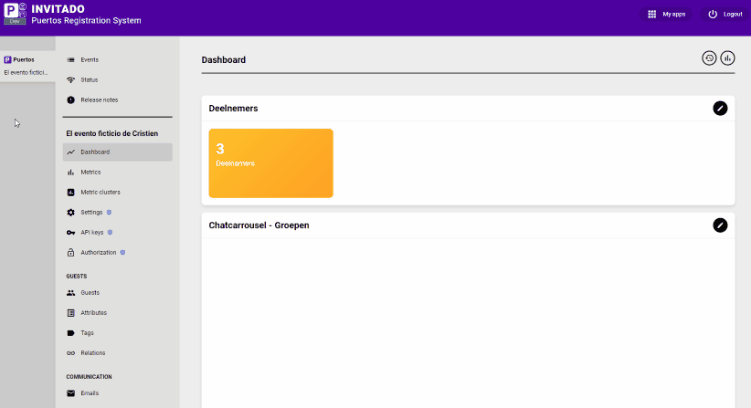This screenshot has height=408, width=751.
Task: Click the Authorization lock icon
Action: (x=71, y=253)
